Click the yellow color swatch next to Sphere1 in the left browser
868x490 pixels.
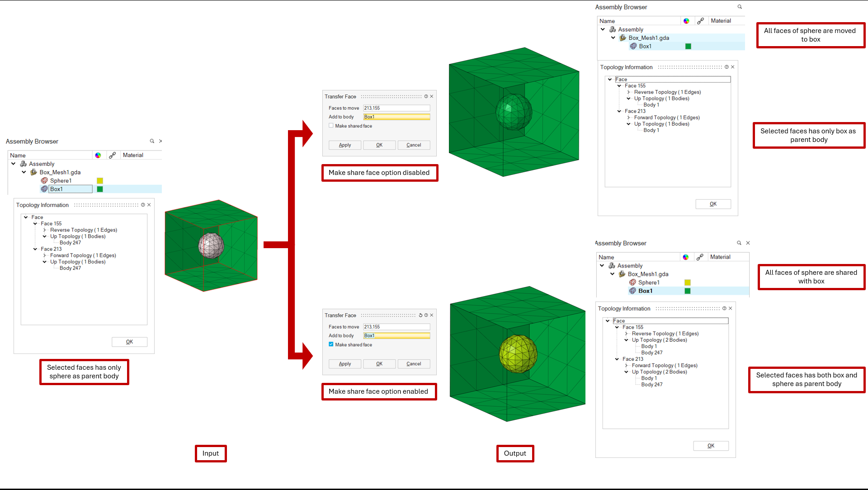click(100, 181)
